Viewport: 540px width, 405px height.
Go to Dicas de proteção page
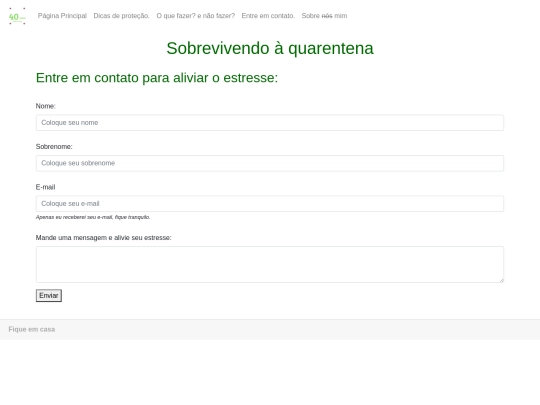(x=122, y=16)
